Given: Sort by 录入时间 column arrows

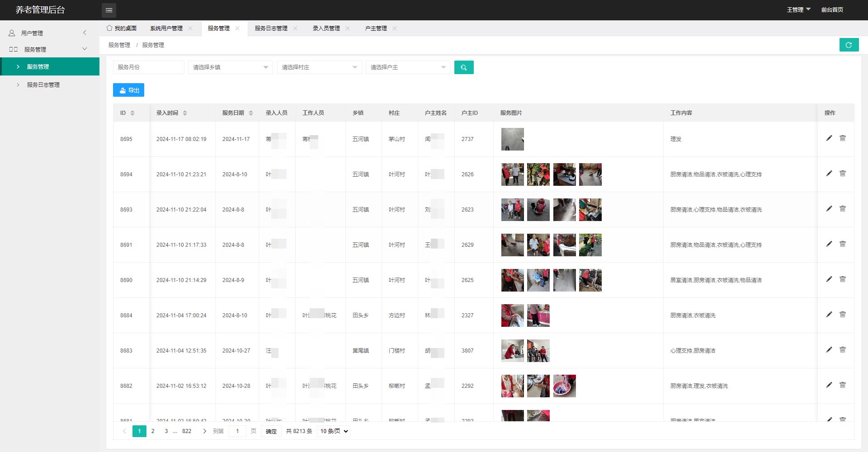Looking at the screenshot, I should pos(185,113).
